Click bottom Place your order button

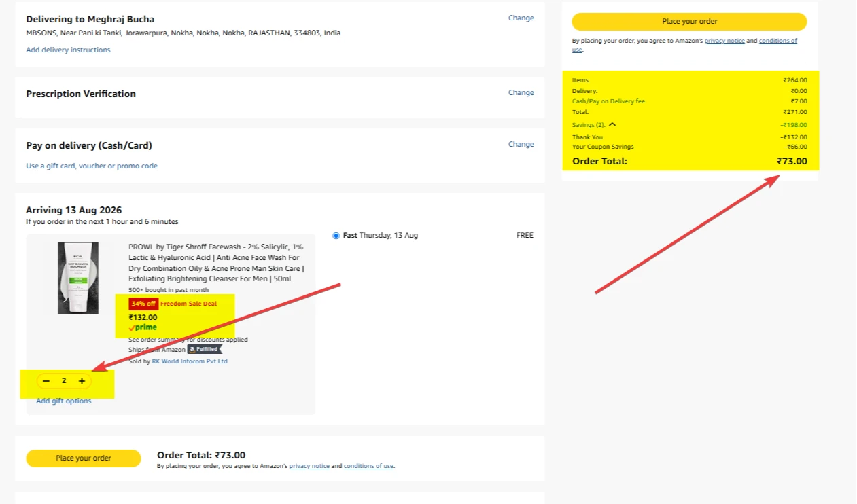pos(84,458)
